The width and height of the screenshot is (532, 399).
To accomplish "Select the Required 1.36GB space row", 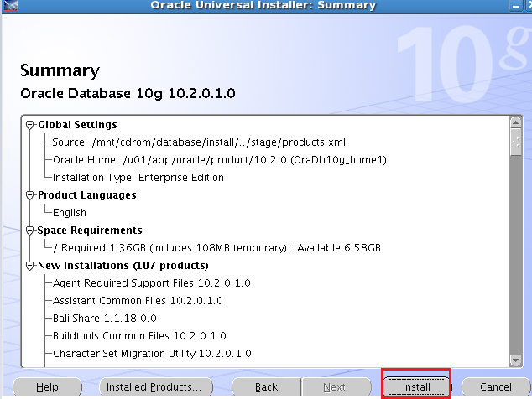I will [216, 248].
